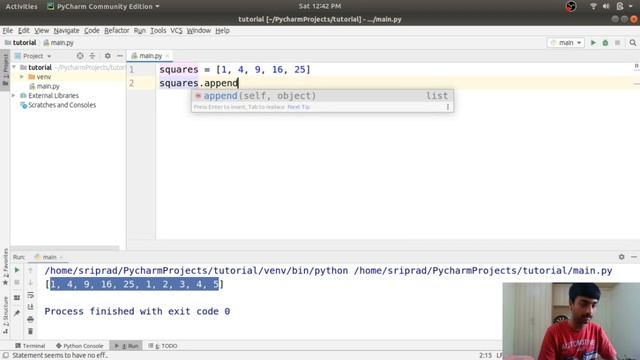Click the Stop icon in the Run panel
The width and height of the screenshot is (640, 360).
coord(17,282)
